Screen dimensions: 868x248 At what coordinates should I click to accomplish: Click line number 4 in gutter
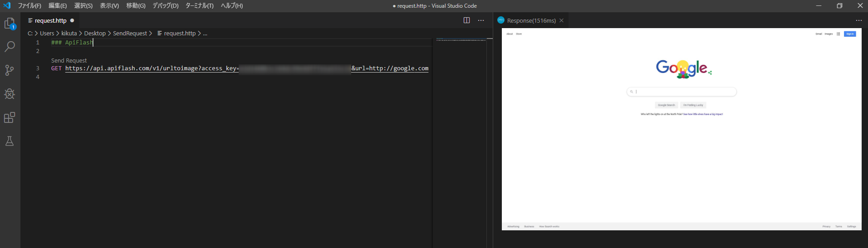[x=38, y=77]
